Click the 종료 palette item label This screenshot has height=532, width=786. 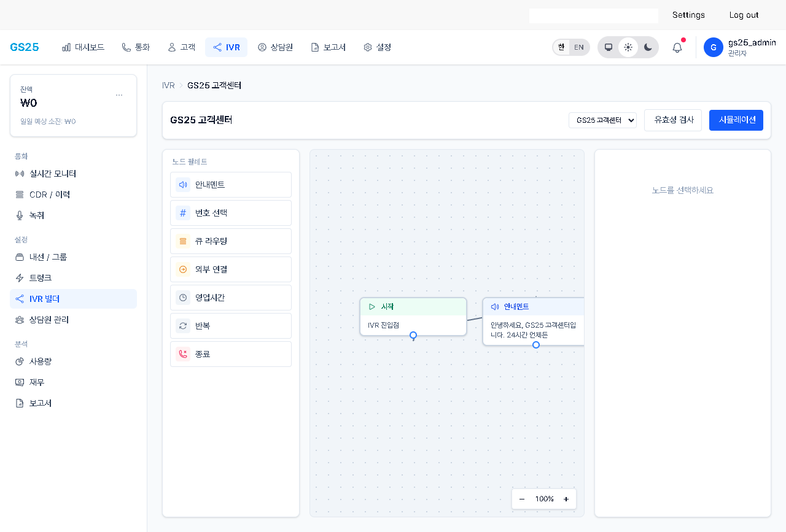pyautogui.click(x=203, y=354)
